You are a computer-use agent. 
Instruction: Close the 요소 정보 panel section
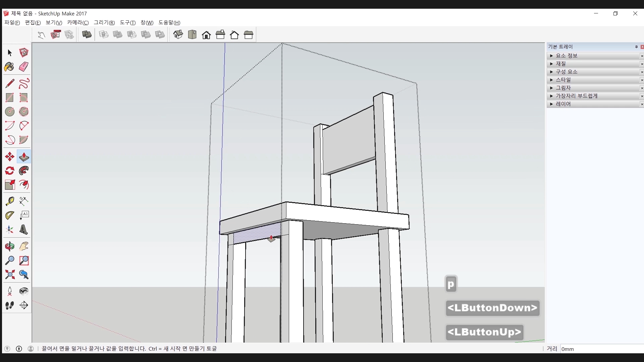point(642,56)
